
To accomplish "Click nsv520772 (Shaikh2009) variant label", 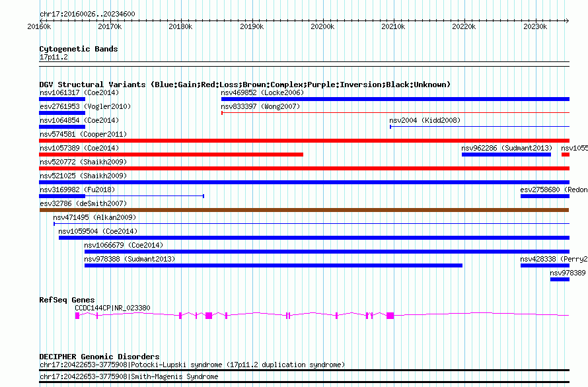I will [83, 162].
